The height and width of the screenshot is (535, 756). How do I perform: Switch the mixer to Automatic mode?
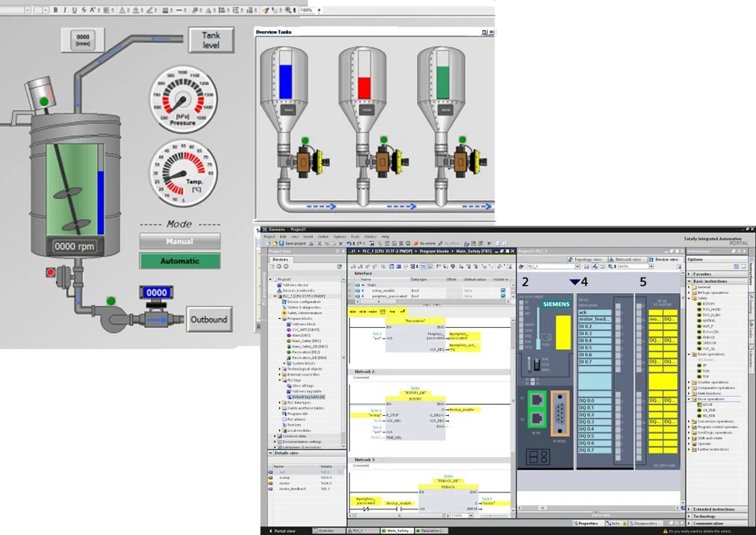tap(180, 261)
